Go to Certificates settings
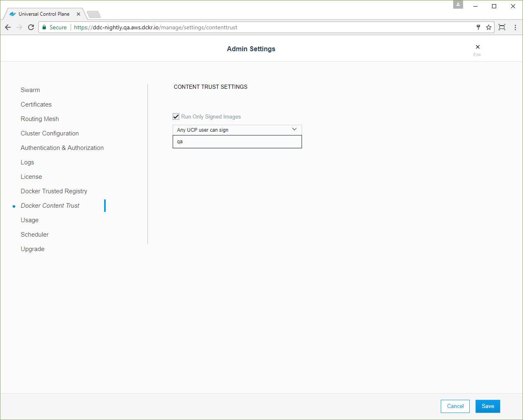Screen dimensions: 523x420 (36, 104)
